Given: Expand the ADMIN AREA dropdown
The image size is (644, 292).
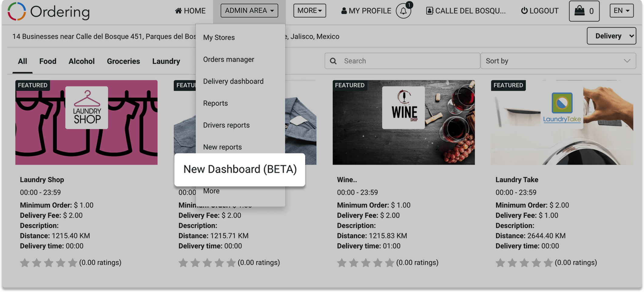Looking at the screenshot, I should pos(249,11).
